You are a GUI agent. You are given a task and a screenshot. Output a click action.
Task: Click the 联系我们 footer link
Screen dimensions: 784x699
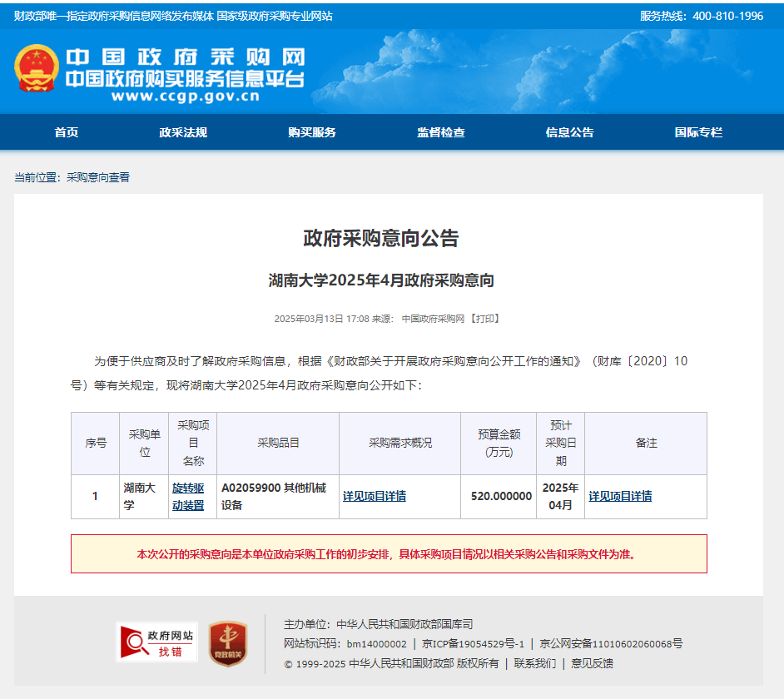[x=535, y=663]
